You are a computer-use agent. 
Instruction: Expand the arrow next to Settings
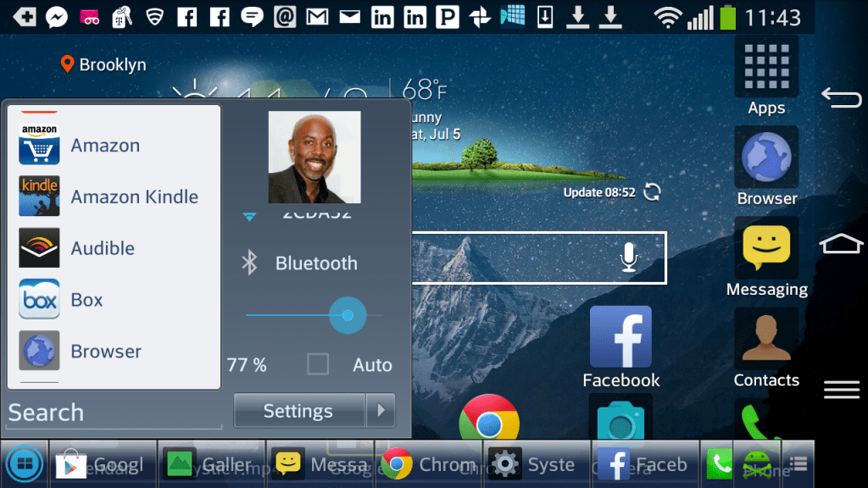[381, 411]
